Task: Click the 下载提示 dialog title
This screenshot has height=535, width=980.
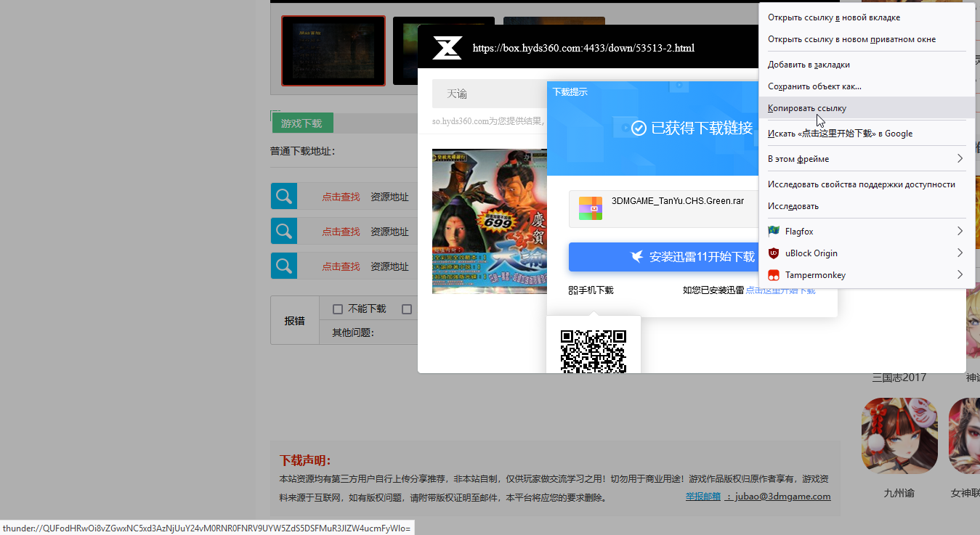Action: click(x=570, y=92)
